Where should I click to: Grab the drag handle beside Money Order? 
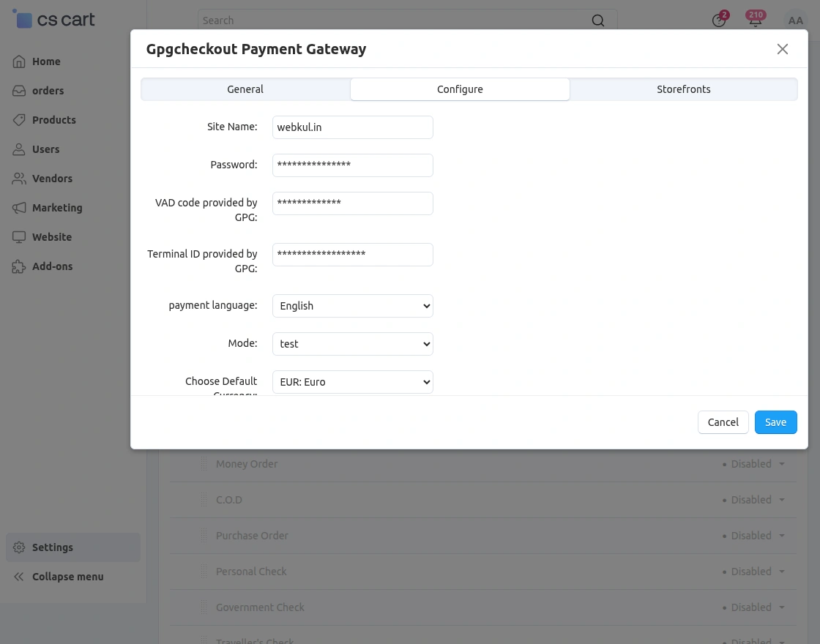click(x=204, y=464)
